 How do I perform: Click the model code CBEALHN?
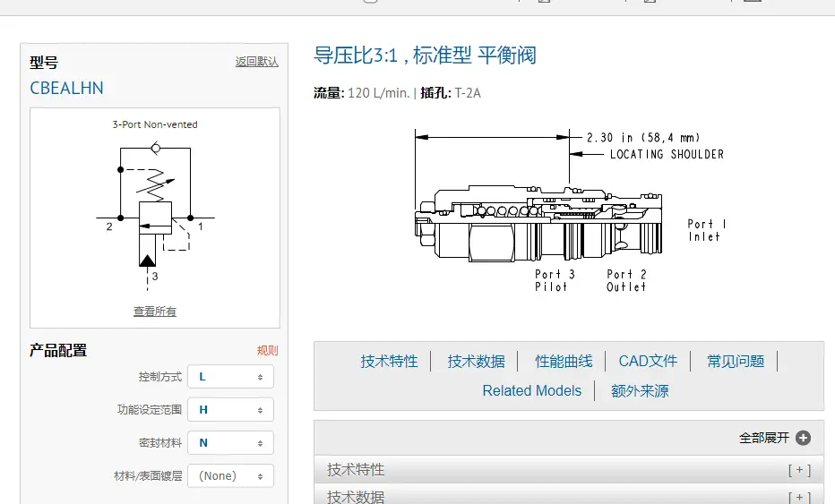tap(66, 88)
